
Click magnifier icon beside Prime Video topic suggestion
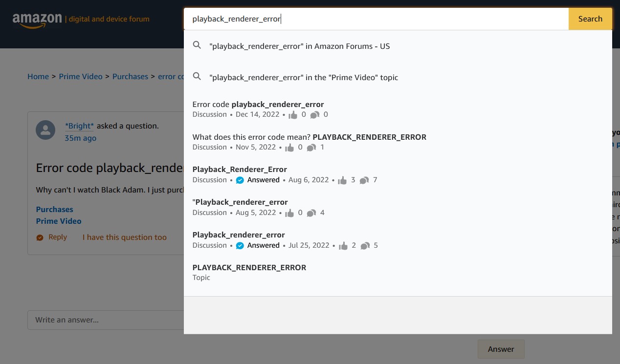point(197,77)
